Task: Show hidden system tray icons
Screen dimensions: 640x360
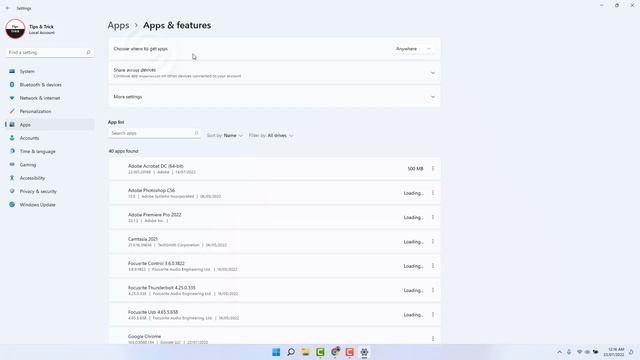Action: click(559, 352)
